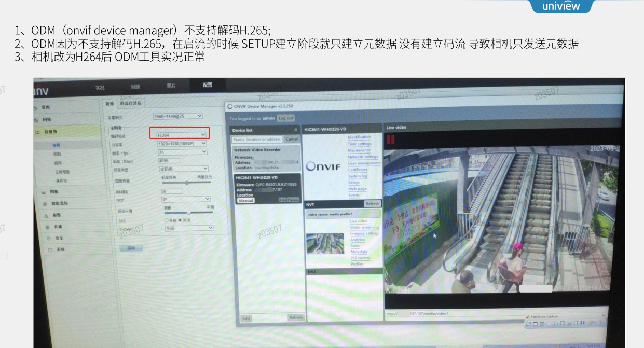Select SVC 开启 radio button
Image resolution: width=644 pixels, height=348 pixels.
tap(167, 220)
